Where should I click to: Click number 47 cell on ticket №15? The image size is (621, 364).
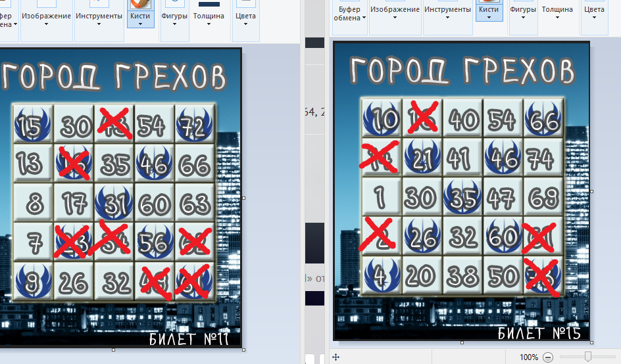(x=503, y=196)
